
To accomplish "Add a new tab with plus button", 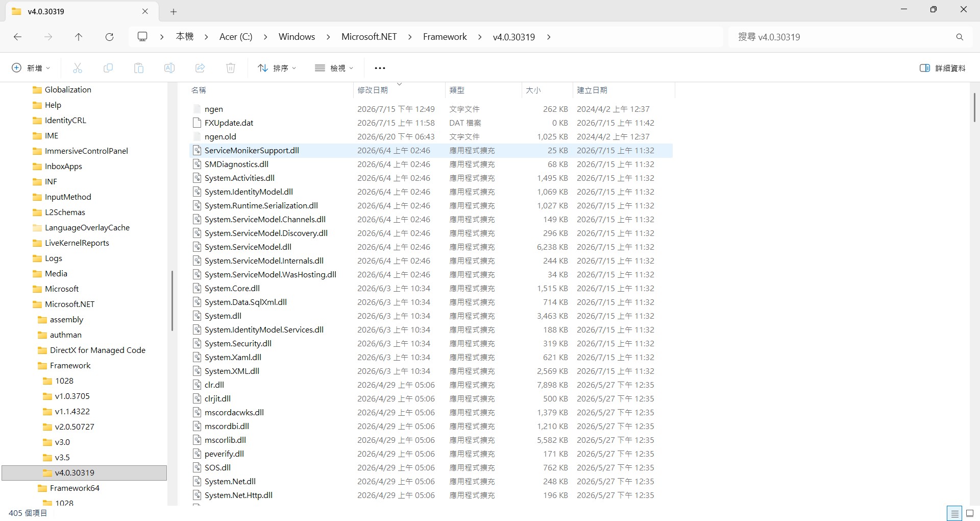I will pyautogui.click(x=174, y=11).
